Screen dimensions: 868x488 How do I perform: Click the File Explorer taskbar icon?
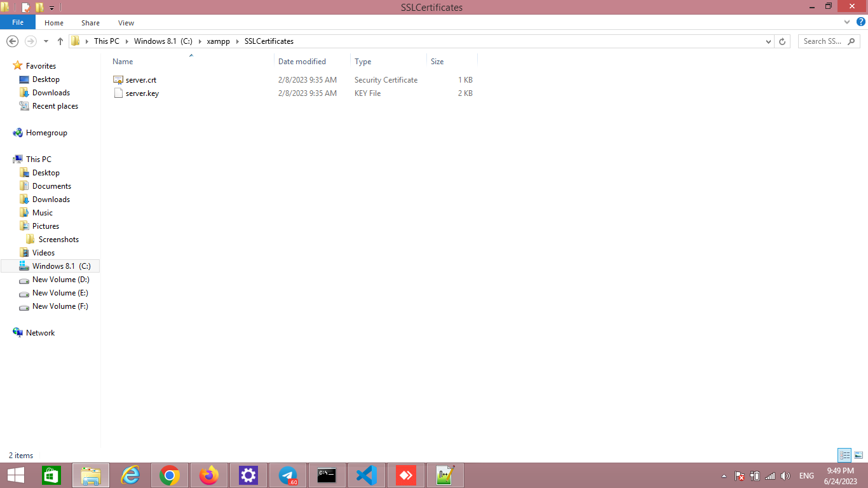(91, 475)
